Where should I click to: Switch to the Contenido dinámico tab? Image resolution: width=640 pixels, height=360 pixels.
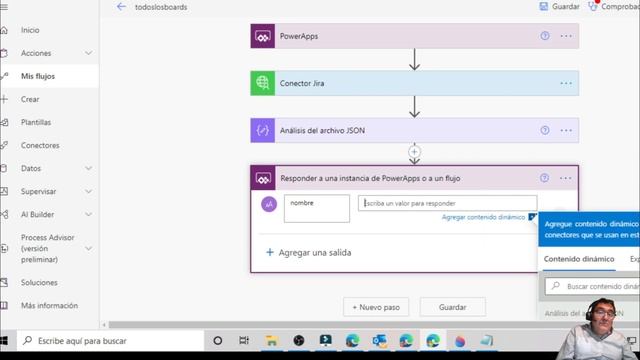tap(579, 259)
